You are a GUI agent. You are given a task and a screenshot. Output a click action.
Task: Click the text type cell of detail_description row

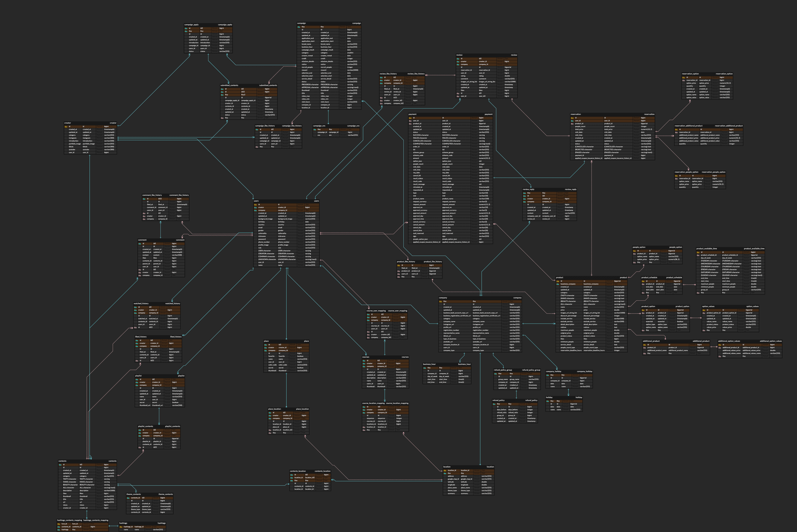616,324
